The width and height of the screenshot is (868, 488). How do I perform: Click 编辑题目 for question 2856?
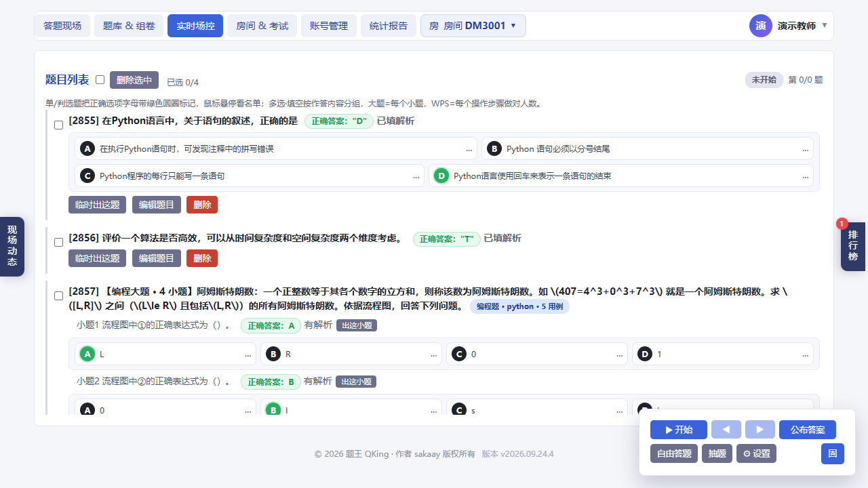[x=157, y=258]
